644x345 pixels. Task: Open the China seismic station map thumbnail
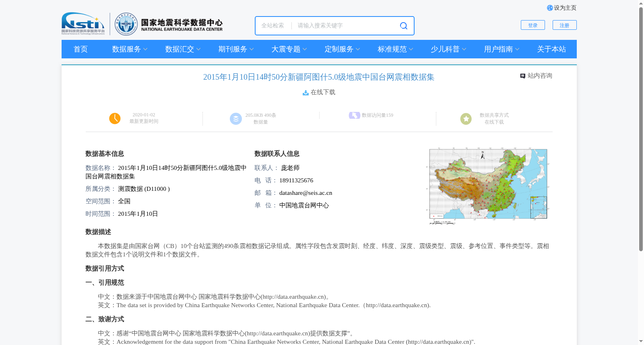pos(488,186)
